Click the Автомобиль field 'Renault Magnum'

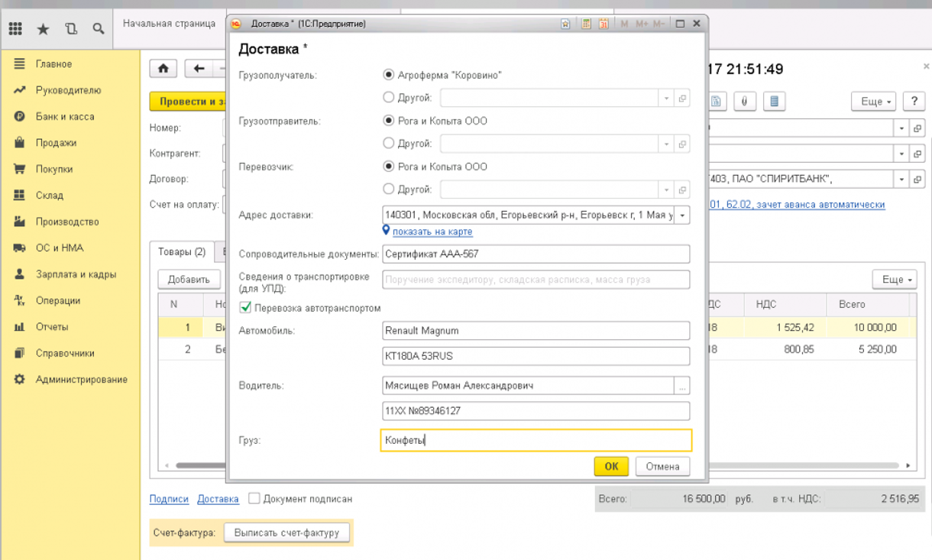click(x=535, y=331)
